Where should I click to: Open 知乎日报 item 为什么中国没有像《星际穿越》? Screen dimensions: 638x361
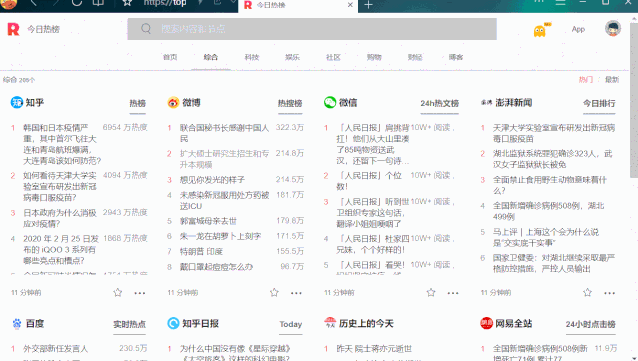pyautogui.click(x=235, y=353)
